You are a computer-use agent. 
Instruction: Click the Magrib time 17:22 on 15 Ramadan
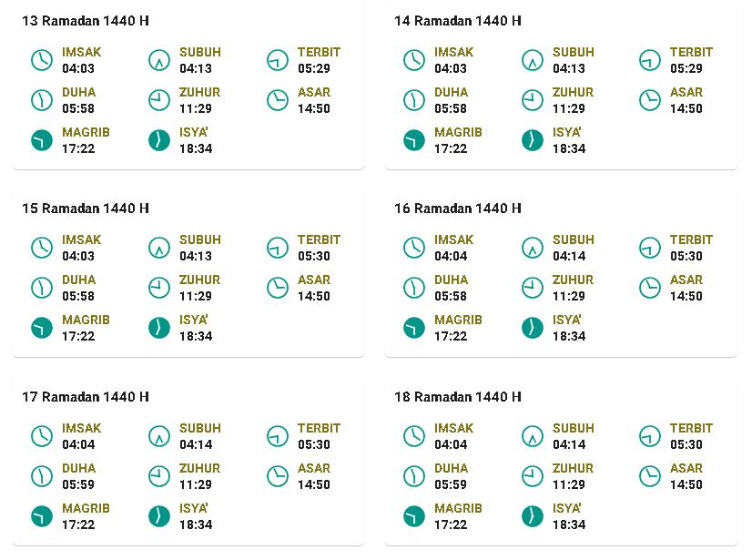(x=78, y=336)
